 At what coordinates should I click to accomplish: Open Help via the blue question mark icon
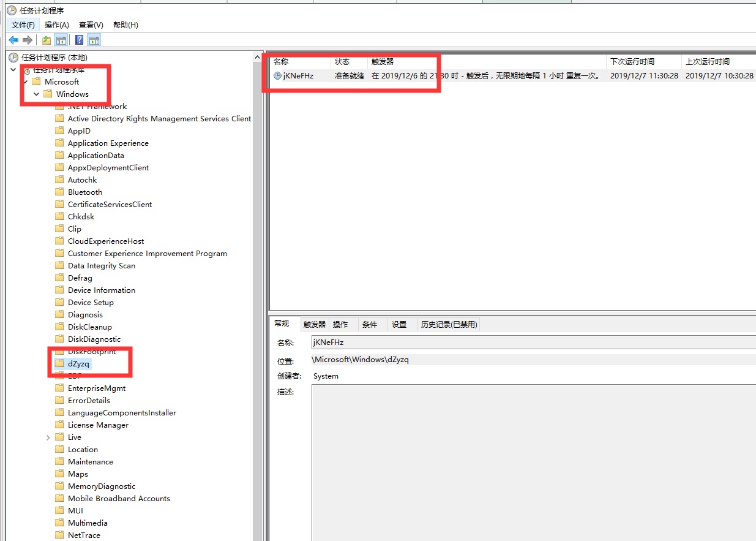[79, 40]
